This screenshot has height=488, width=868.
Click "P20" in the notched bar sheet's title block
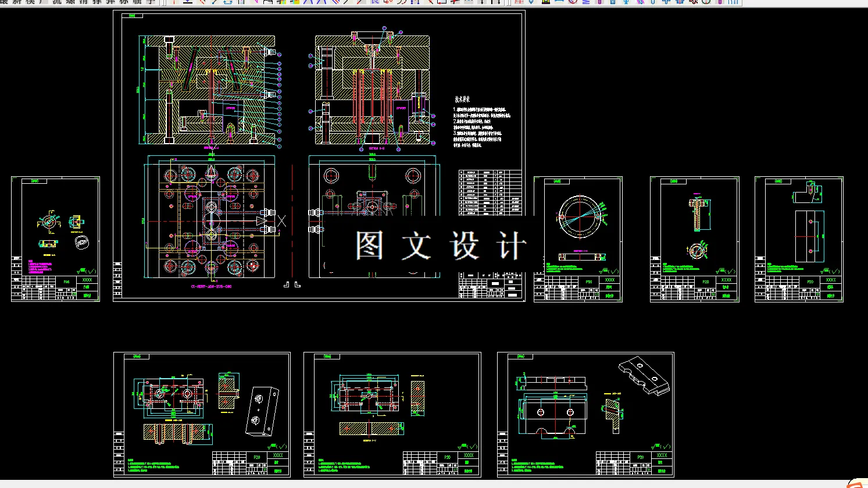coord(641,457)
